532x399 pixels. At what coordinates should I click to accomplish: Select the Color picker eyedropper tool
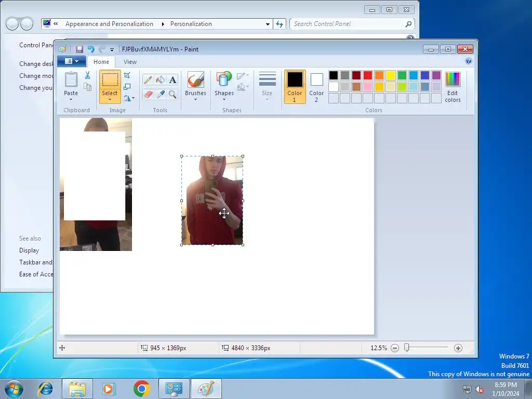coord(160,94)
